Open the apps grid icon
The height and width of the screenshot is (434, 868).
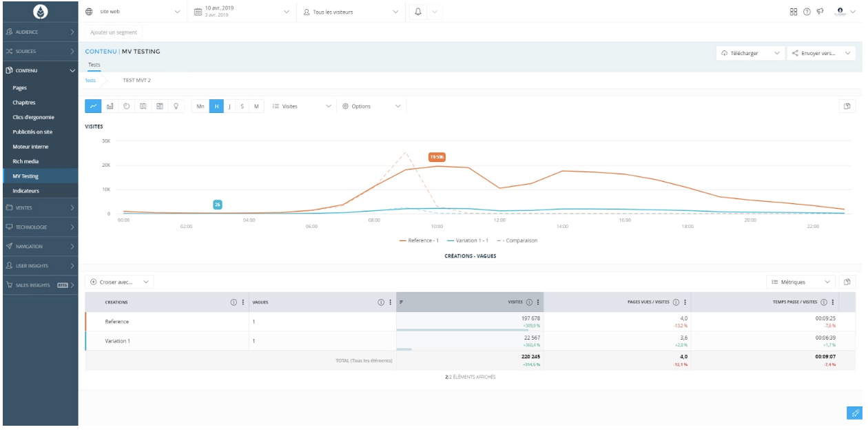(x=793, y=12)
